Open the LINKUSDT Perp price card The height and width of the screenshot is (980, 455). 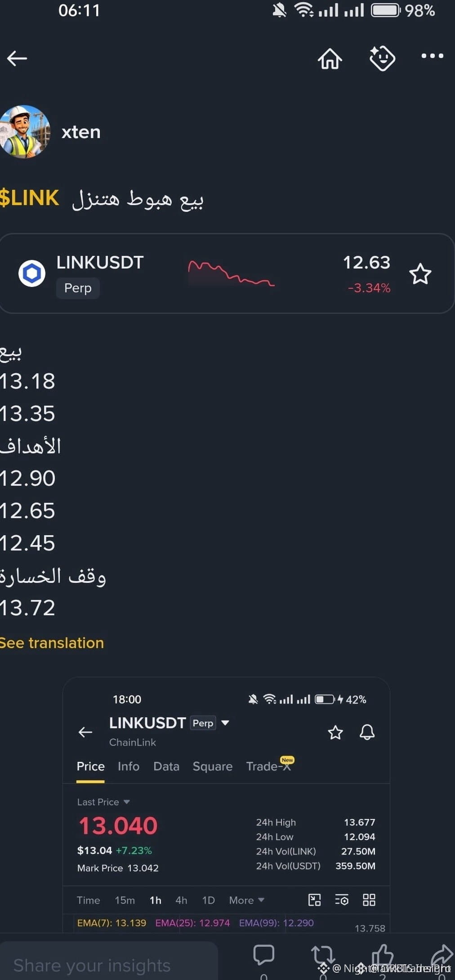[x=227, y=273]
